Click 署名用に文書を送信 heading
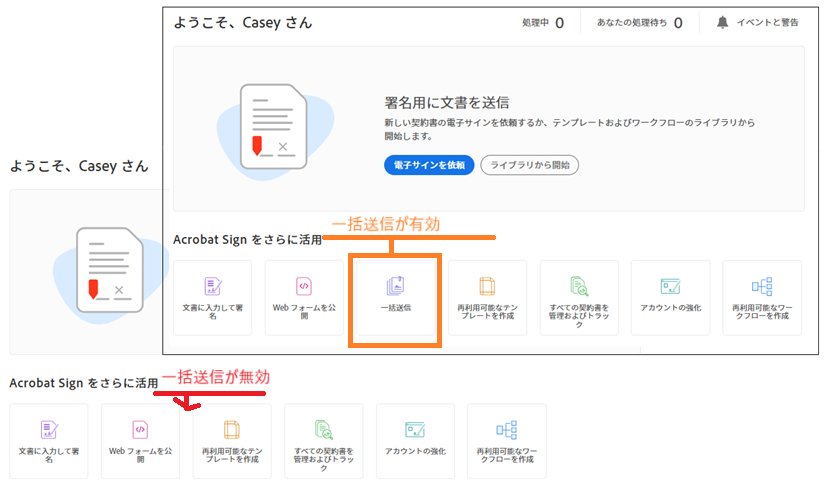This screenshot has width=829, height=486. [447, 102]
